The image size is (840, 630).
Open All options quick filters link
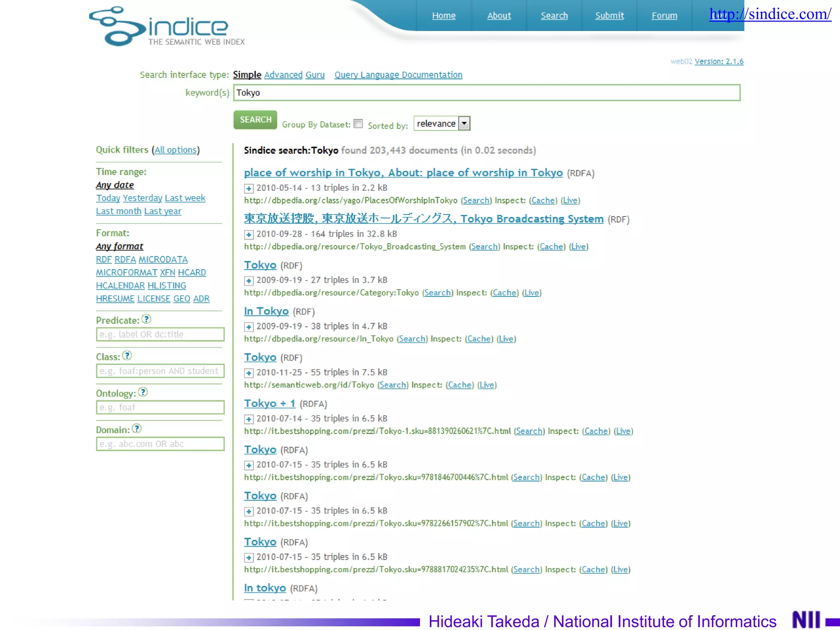(176, 150)
